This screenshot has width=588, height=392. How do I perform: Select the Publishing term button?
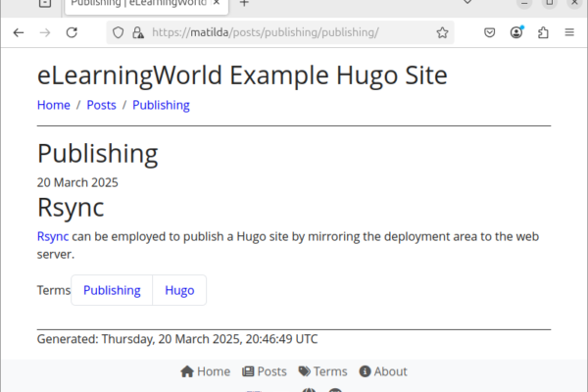pos(112,290)
